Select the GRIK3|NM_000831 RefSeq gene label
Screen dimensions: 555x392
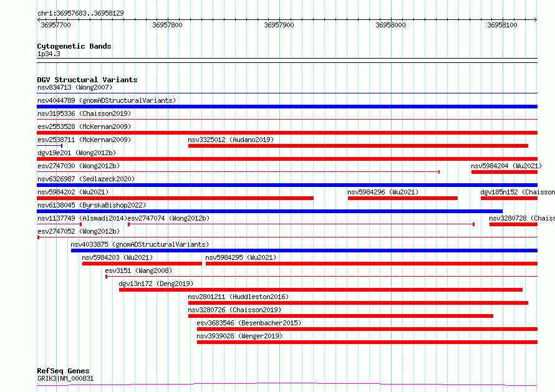(65, 378)
